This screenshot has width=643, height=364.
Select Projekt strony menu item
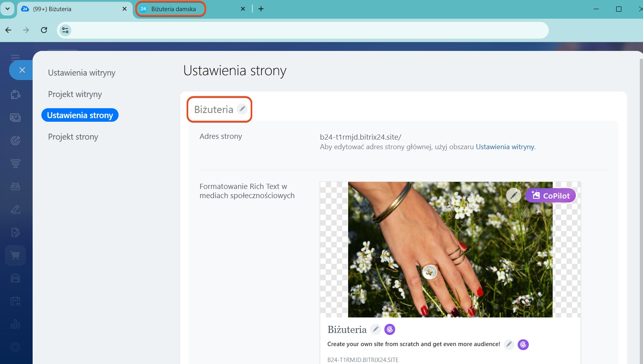click(73, 137)
